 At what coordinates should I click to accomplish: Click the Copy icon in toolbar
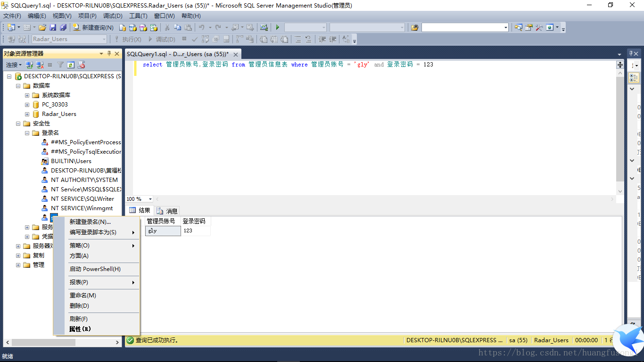(x=177, y=27)
